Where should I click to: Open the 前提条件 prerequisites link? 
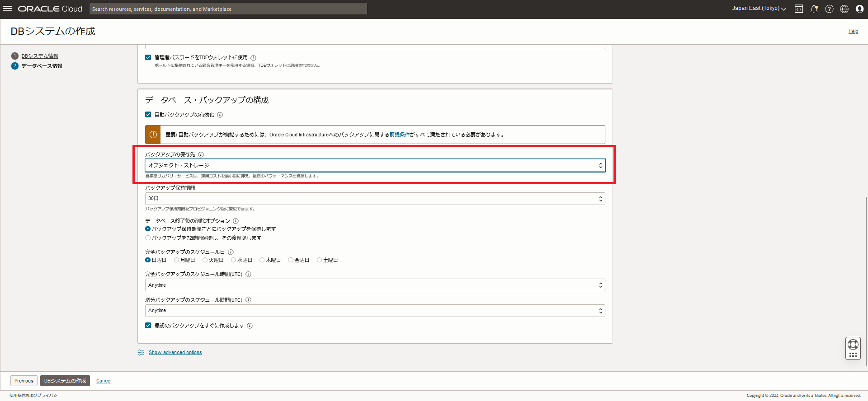pyautogui.click(x=400, y=135)
